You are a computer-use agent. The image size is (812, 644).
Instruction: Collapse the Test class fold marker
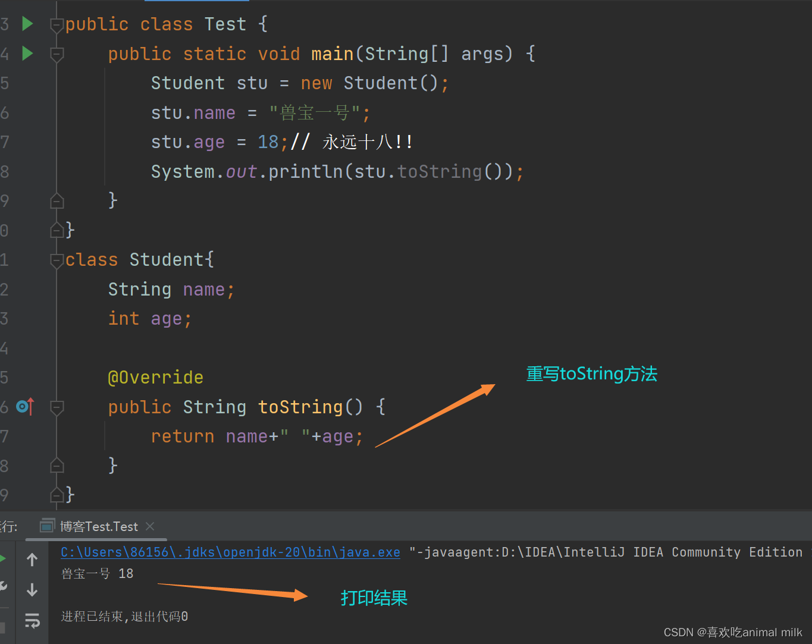point(57,24)
